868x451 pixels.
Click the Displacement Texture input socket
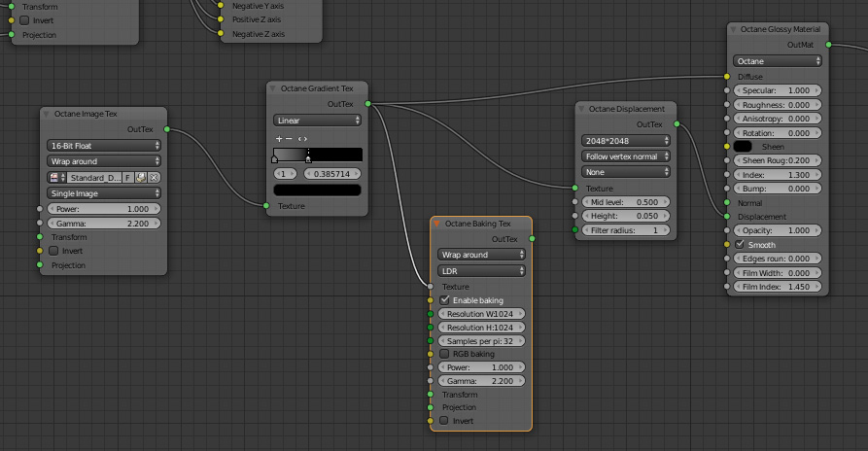coord(575,189)
